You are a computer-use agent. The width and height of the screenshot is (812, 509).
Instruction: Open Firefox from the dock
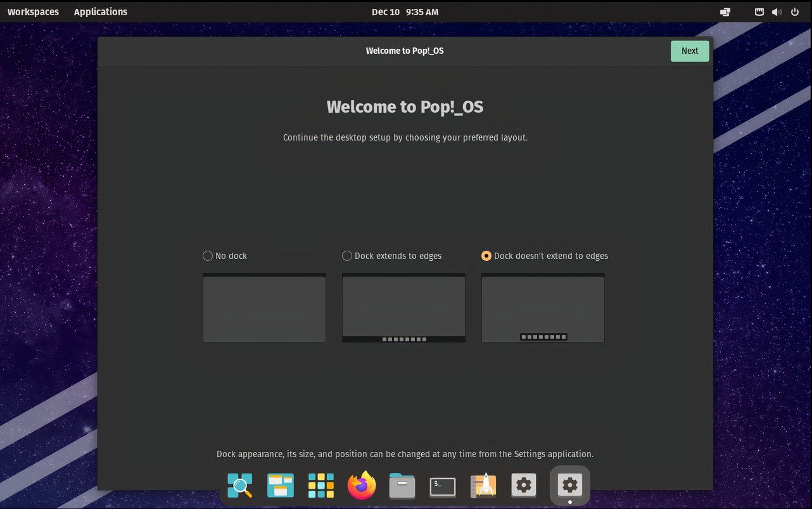click(361, 486)
